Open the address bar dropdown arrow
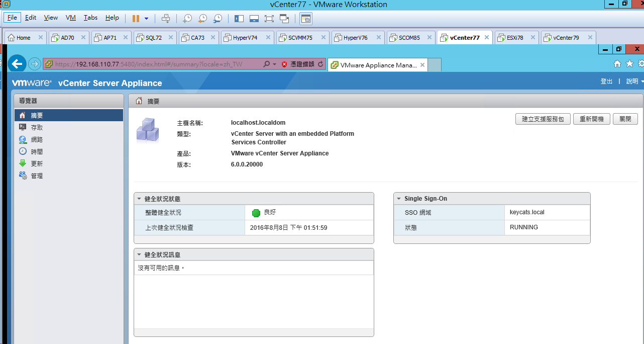Screen dimensions: 644x344 point(274,64)
